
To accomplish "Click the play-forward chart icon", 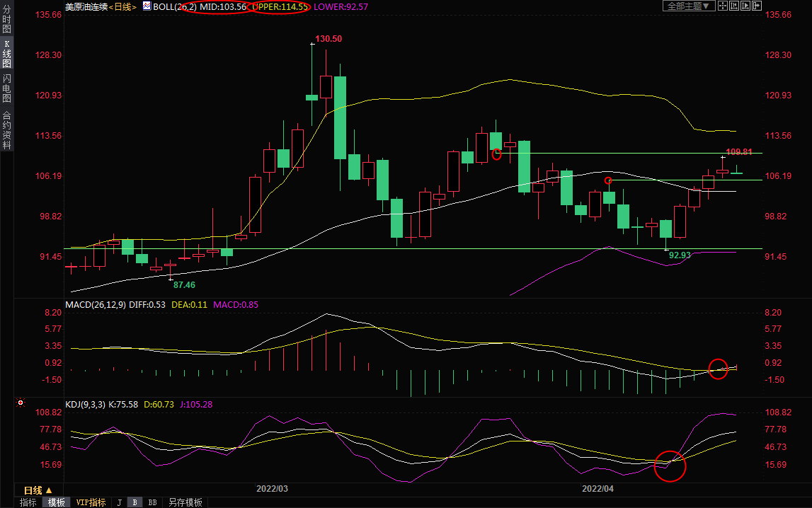I will click(746, 6).
